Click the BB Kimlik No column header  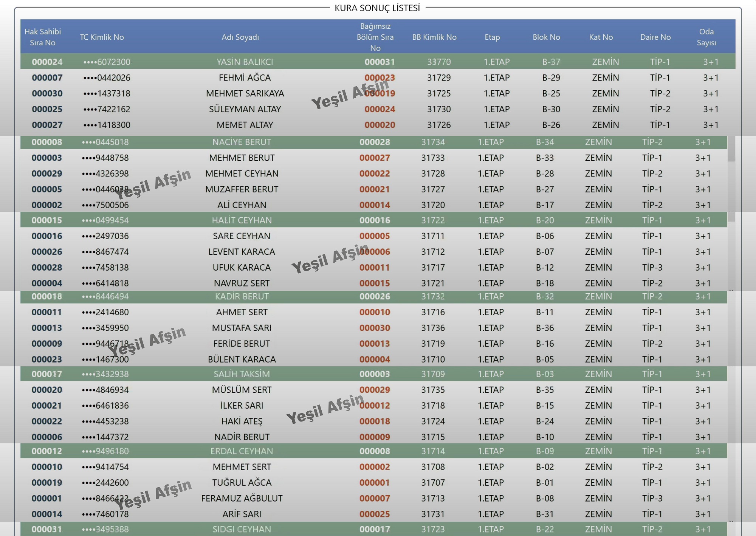pyautogui.click(x=434, y=37)
